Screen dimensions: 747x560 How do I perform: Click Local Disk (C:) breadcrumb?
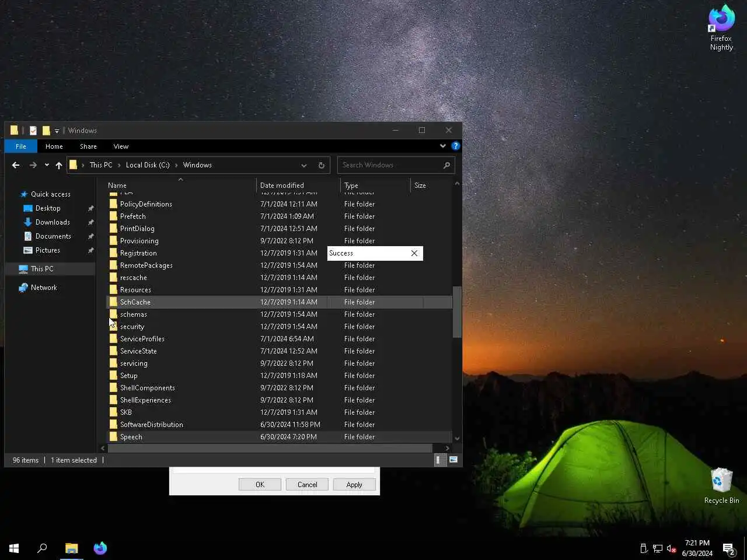[148, 165]
